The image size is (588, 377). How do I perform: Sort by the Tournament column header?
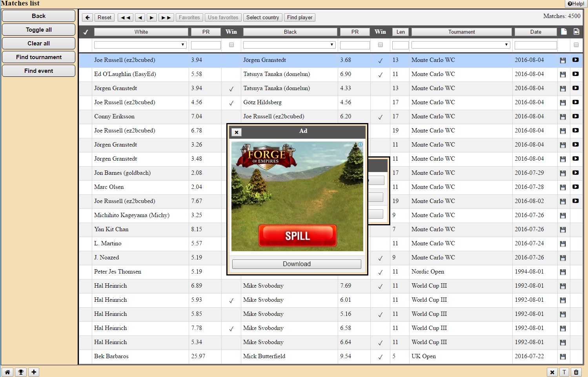(461, 32)
